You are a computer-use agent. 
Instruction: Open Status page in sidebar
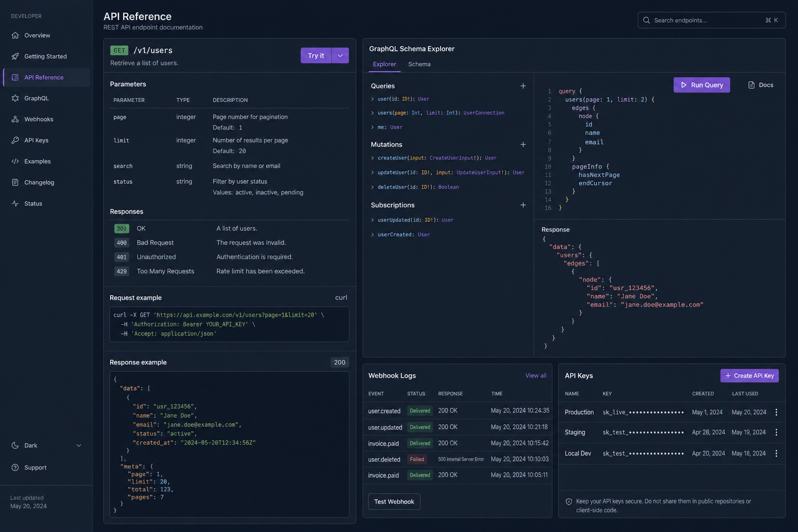[x=46, y=204]
